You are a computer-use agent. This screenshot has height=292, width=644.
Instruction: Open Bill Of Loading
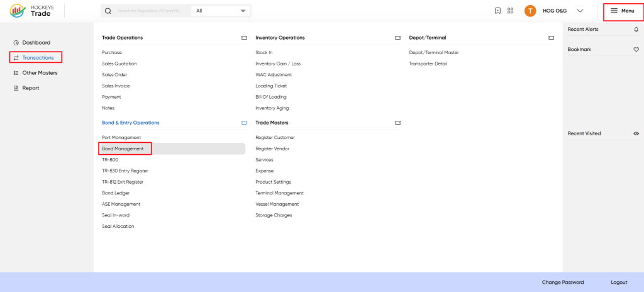click(x=271, y=97)
